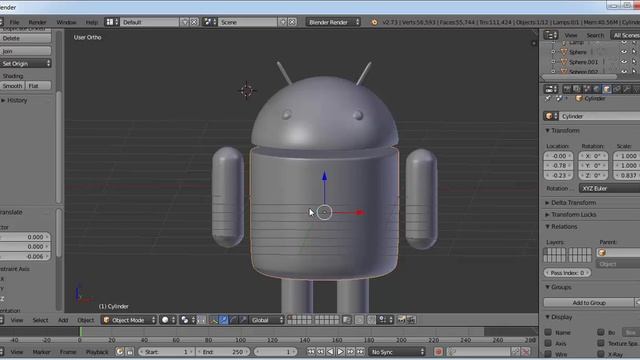
Task: Click the Blender logo in info header
Action: coord(374,22)
